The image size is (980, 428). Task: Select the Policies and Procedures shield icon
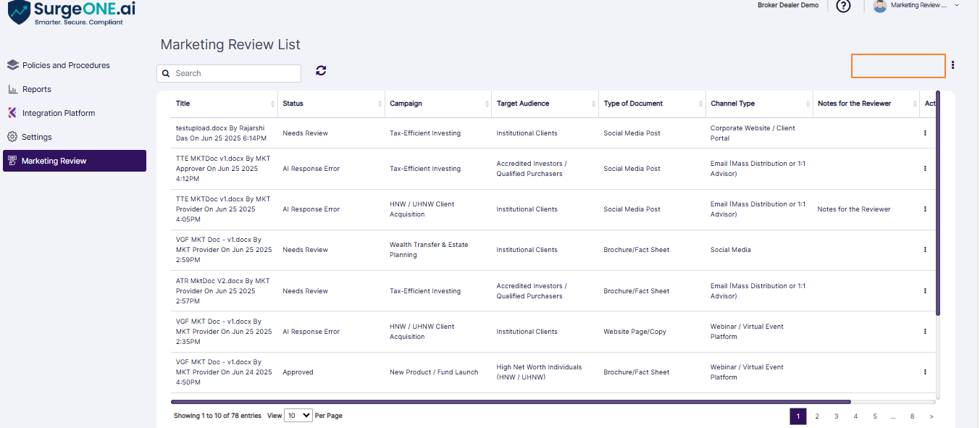[12, 64]
